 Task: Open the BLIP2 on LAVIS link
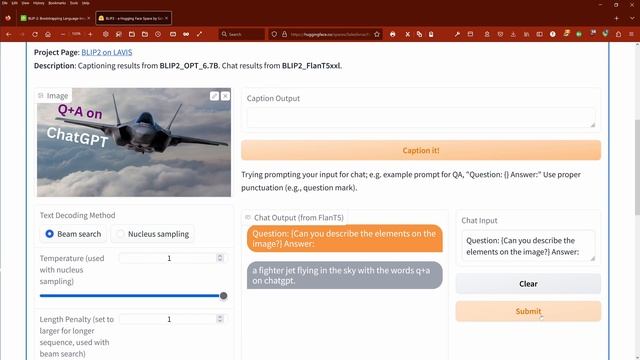point(107,52)
